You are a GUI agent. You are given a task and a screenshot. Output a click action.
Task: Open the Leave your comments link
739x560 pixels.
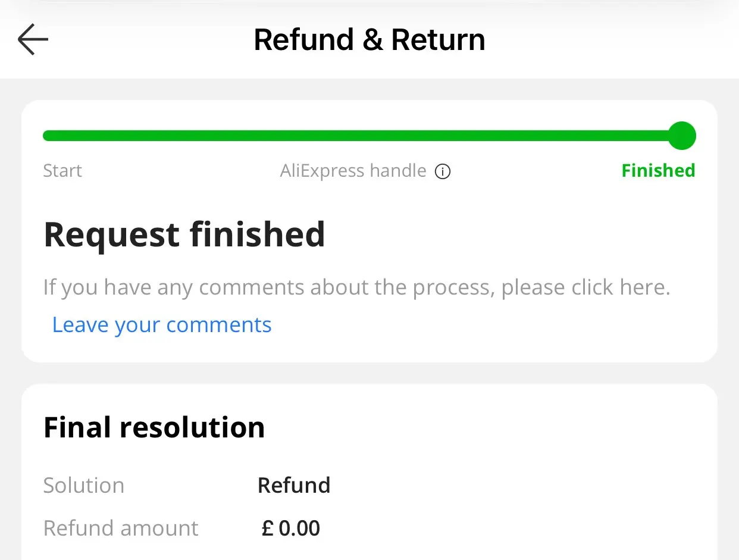pyautogui.click(x=162, y=325)
